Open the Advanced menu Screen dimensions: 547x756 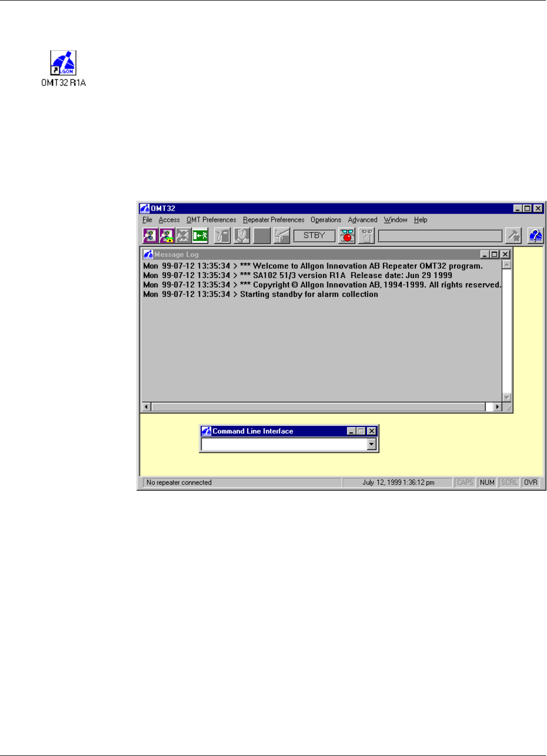(x=363, y=220)
